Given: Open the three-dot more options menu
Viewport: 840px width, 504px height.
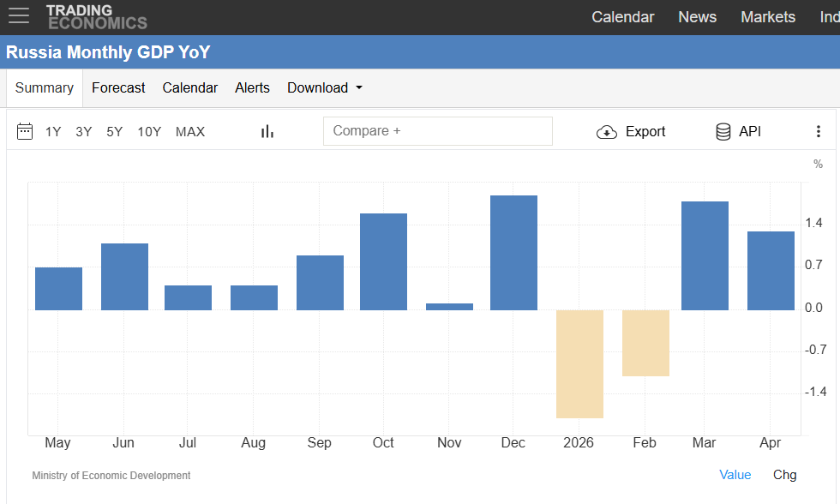Looking at the screenshot, I should [818, 131].
